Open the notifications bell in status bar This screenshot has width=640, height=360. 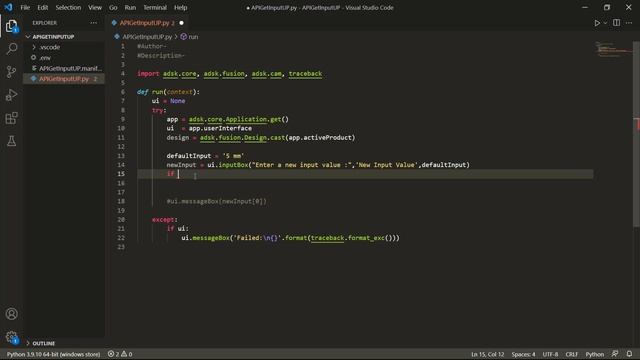pyautogui.click(x=629, y=354)
